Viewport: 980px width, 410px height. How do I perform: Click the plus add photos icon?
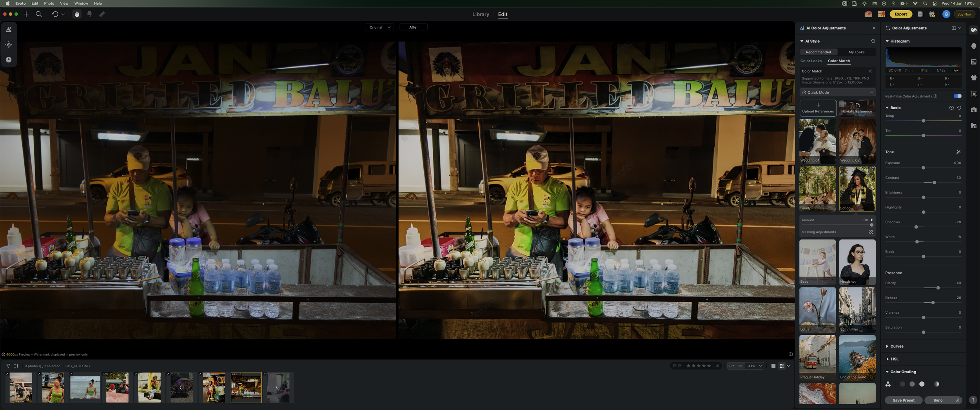(x=26, y=14)
